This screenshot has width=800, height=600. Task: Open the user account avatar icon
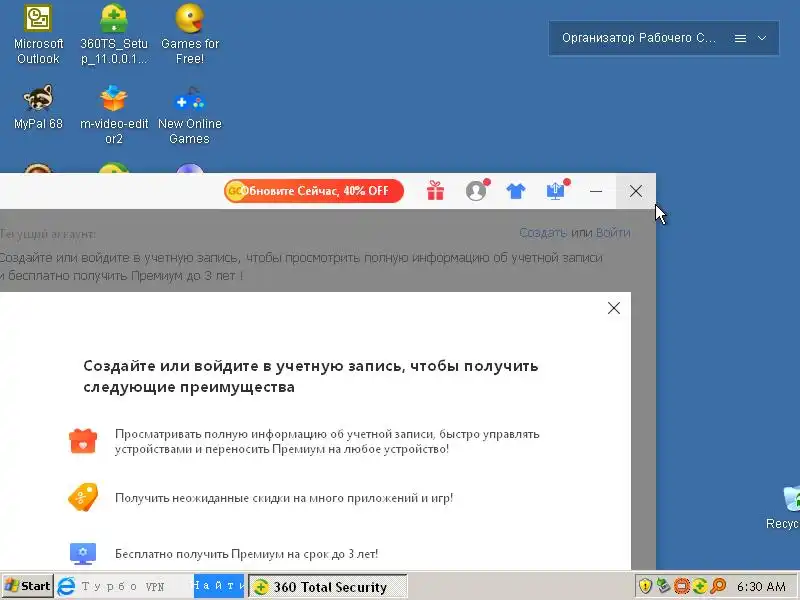click(x=476, y=191)
